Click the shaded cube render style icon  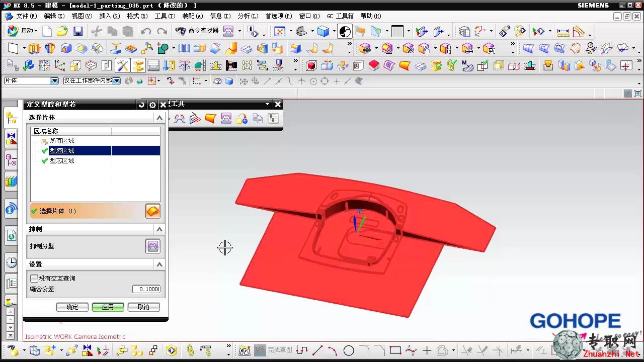323,32
